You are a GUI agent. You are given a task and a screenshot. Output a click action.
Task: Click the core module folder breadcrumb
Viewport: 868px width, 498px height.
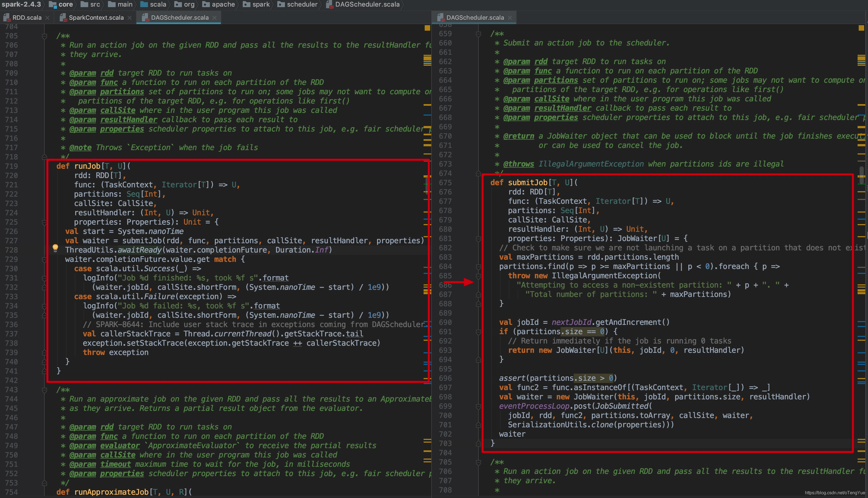[61, 4]
